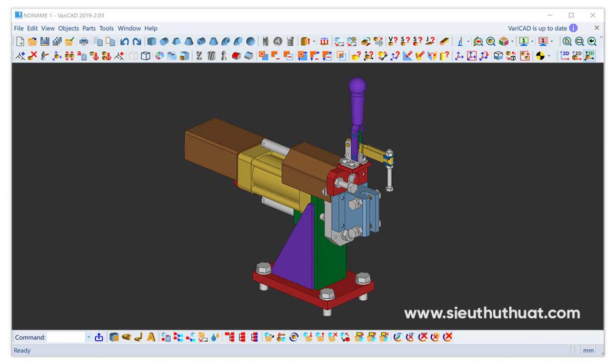Open the dropdown next to center of gravity icon
616x364 pixels.
pos(549,56)
